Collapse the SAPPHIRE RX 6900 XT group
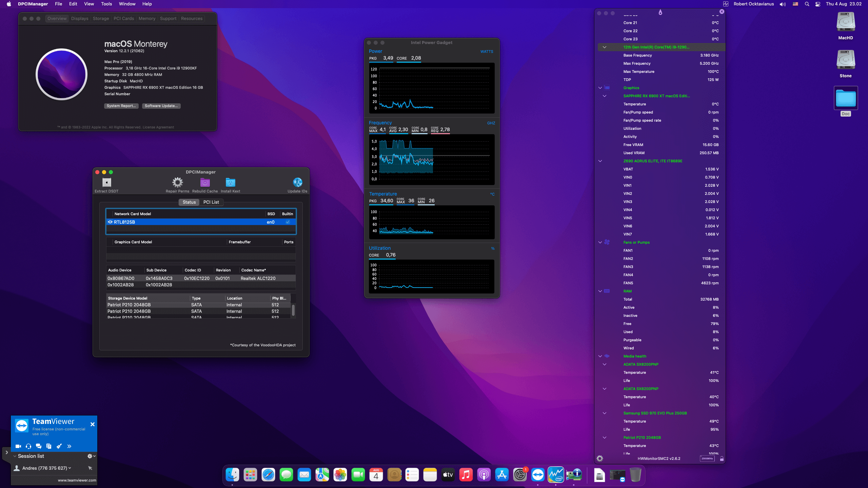 (x=605, y=96)
